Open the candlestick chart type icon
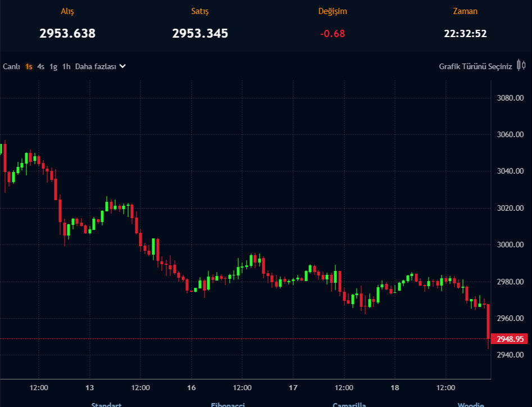 519,66
